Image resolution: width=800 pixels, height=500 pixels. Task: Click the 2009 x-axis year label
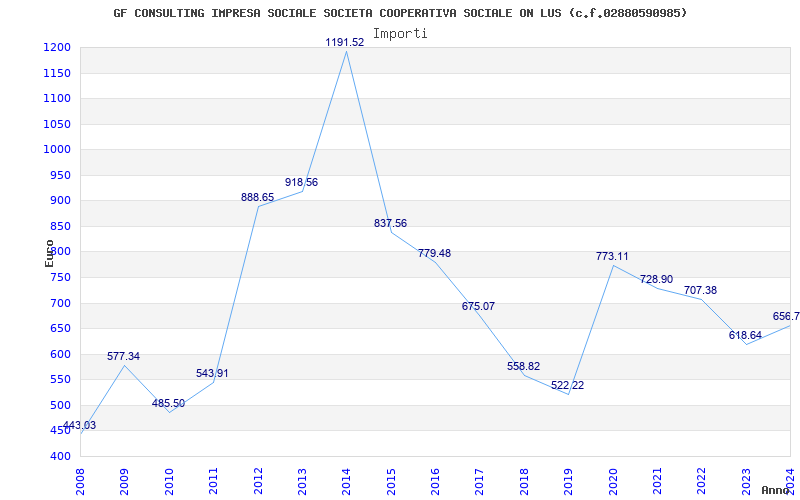(x=125, y=481)
